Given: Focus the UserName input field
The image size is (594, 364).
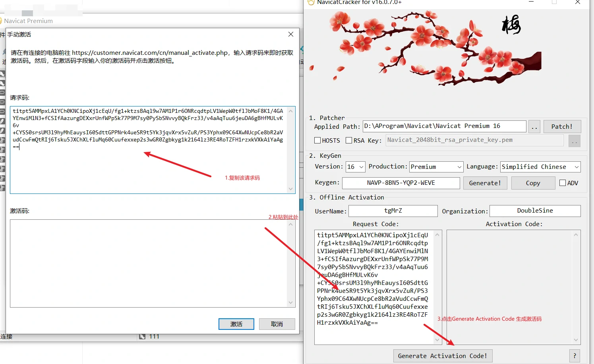Looking at the screenshot, I should (393, 211).
